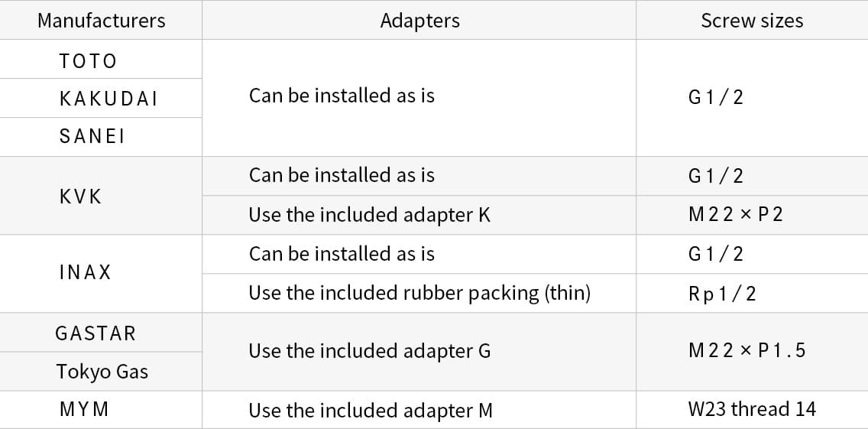Click the Rp1/2 screw size cell
Viewport: 868px width, 429px height.
752,293
